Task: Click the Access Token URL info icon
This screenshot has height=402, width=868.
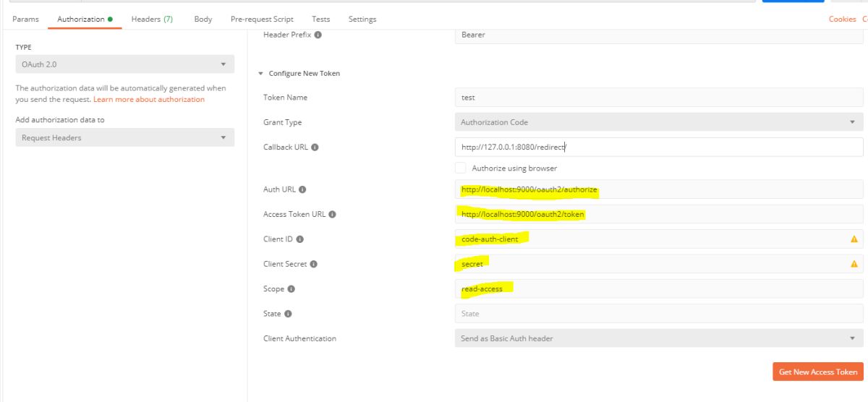Action: (333, 215)
